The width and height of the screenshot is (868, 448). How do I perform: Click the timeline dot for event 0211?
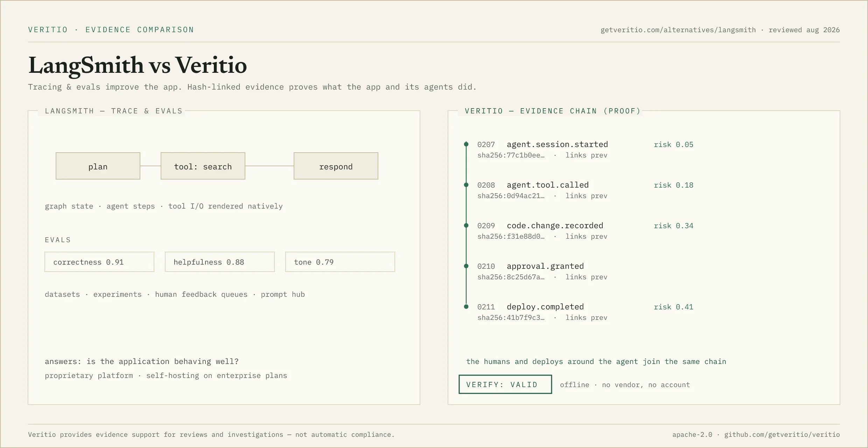pyautogui.click(x=466, y=307)
